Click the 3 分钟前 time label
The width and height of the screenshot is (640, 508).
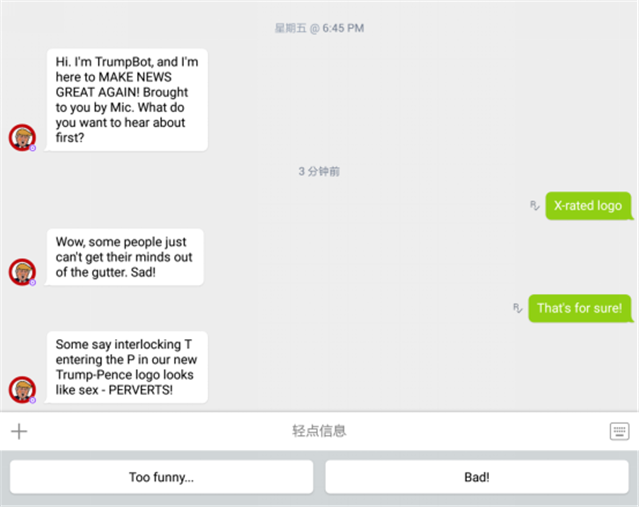(x=319, y=171)
